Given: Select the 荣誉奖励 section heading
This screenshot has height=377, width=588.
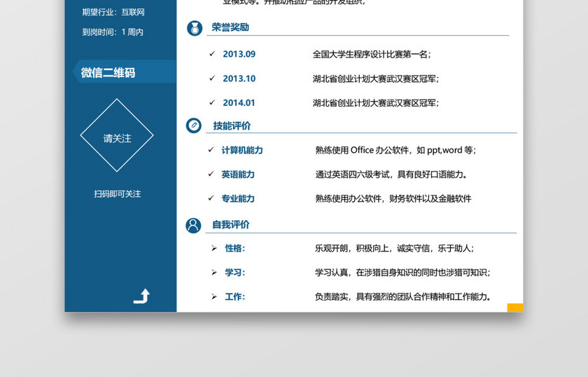Looking at the screenshot, I should (x=230, y=27).
